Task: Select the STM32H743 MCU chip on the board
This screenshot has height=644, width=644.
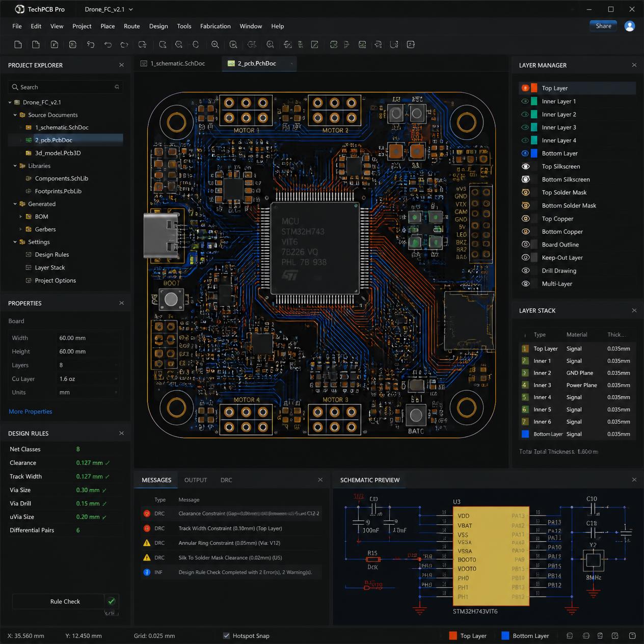Action: pyautogui.click(x=315, y=249)
